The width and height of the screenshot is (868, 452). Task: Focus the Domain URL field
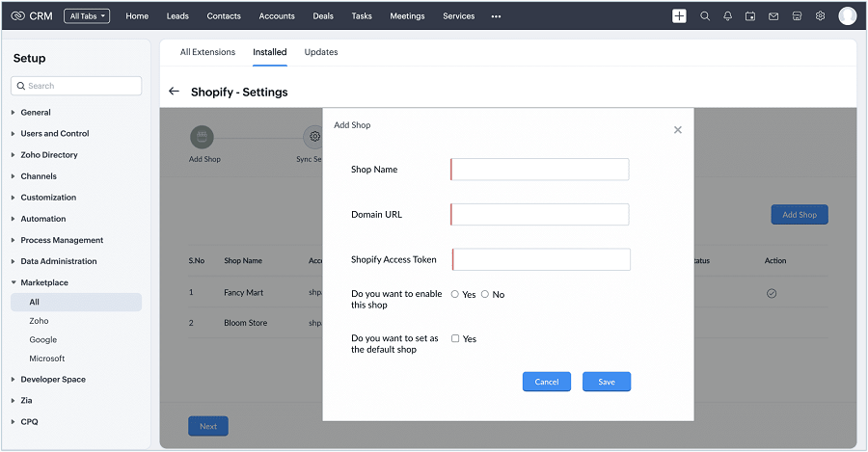(540, 214)
